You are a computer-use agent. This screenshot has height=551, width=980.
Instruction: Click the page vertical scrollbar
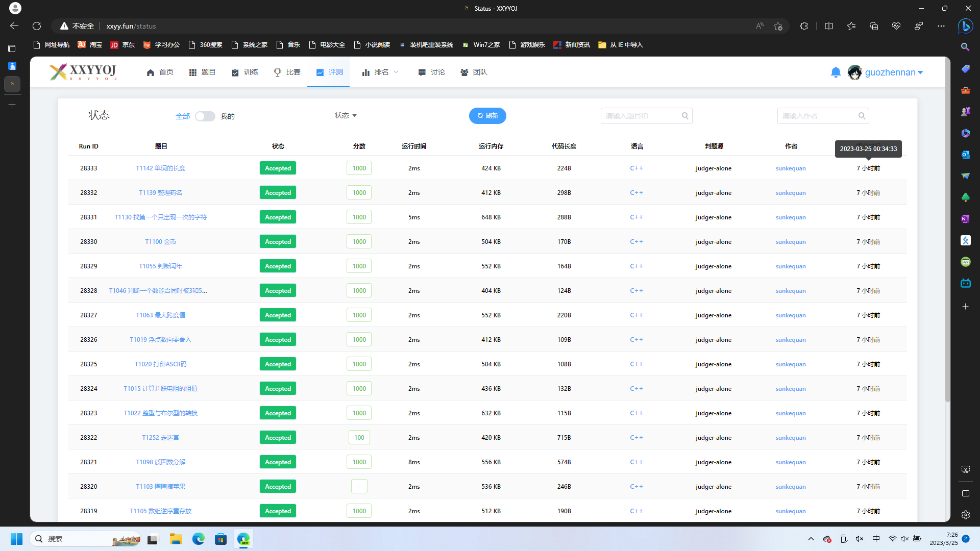tap(947, 230)
